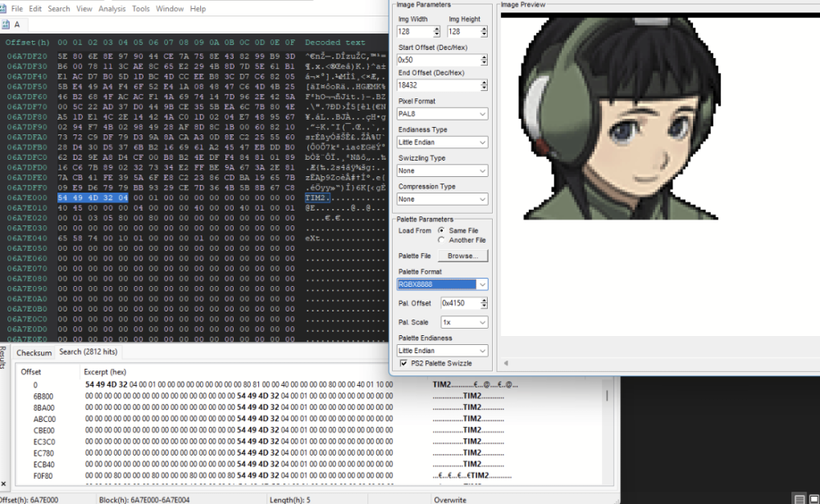
Task: Select the search result at offset ABC00
Action: tap(308, 420)
